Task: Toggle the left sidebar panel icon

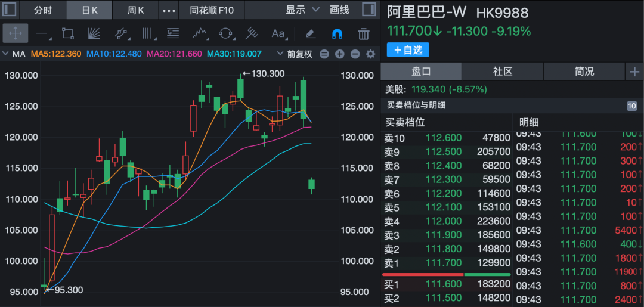Action: click(x=10, y=10)
